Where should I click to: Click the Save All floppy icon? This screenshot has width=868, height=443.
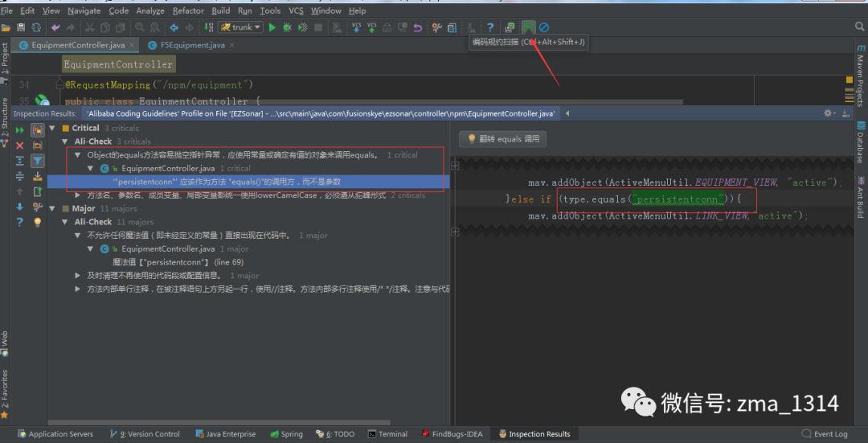coord(21,27)
